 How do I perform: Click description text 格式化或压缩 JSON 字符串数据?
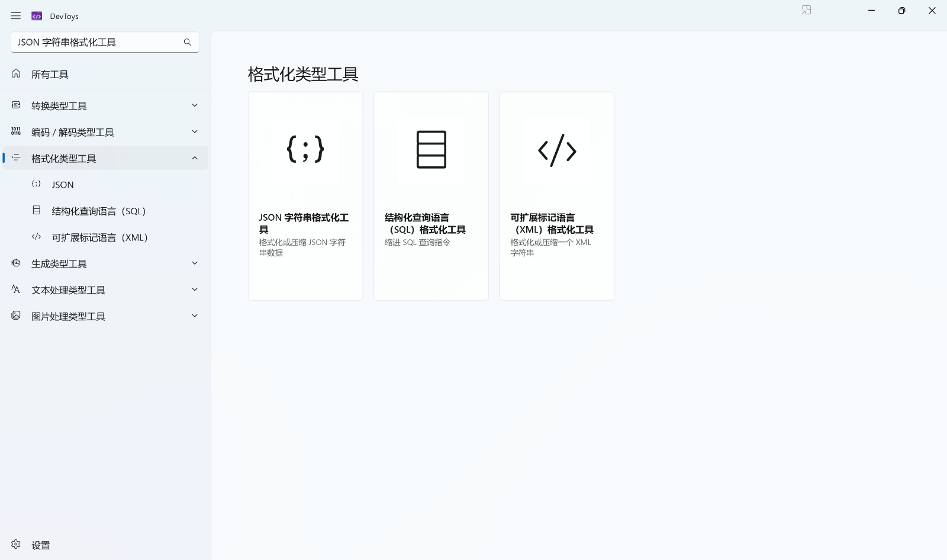point(302,247)
